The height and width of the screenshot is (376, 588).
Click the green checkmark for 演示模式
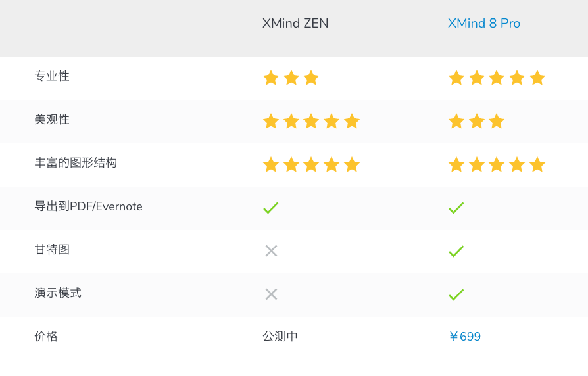pyautogui.click(x=456, y=294)
